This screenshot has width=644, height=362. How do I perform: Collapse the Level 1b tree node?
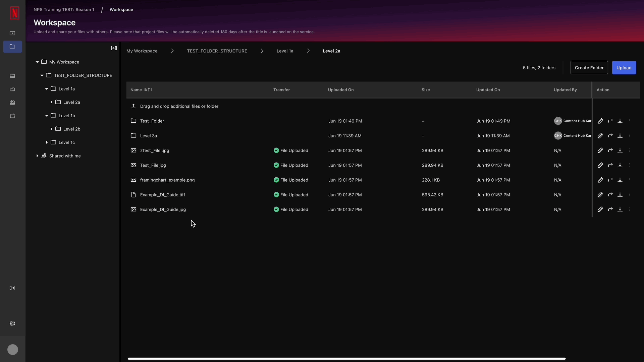point(47,116)
